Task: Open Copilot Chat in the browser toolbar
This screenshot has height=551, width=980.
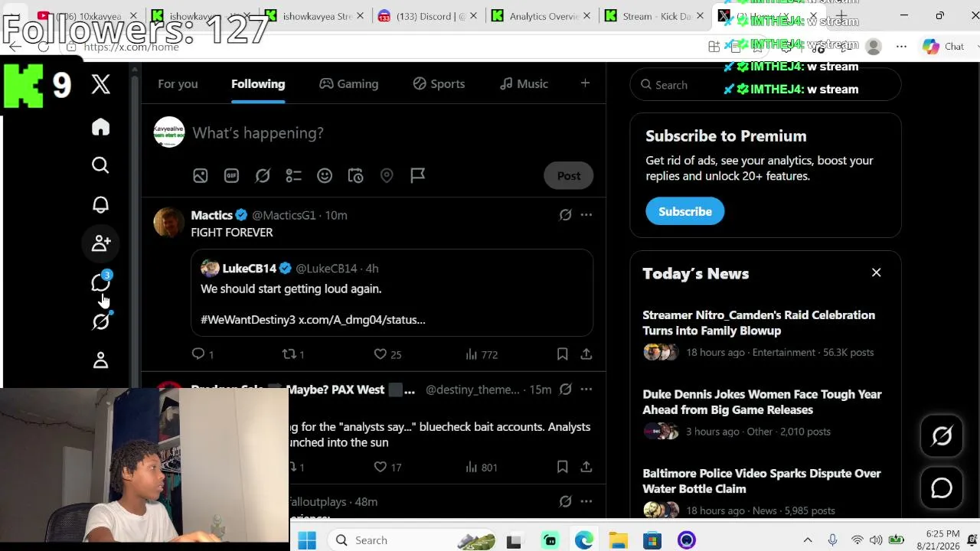Action: (x=944, y=47)
